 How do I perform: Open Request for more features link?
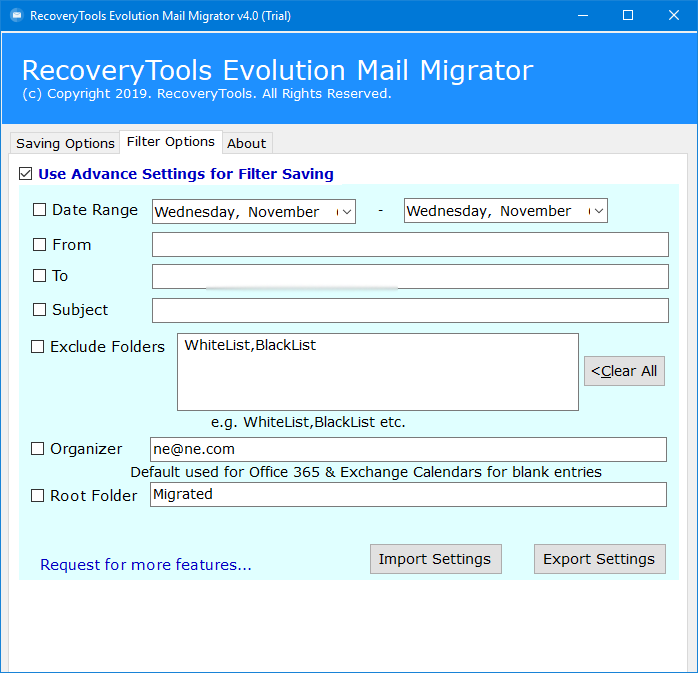pos(146,564)
